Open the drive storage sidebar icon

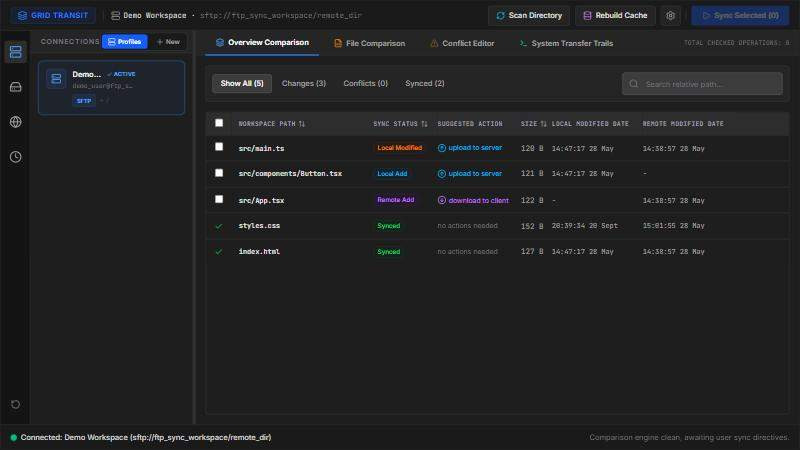(x=15, y=87)
